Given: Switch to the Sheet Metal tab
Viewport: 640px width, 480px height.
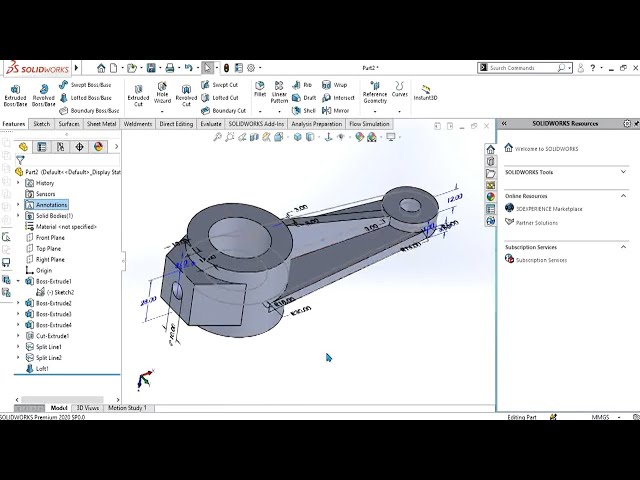Looking at the screenshot, I should tap(101, 124).
